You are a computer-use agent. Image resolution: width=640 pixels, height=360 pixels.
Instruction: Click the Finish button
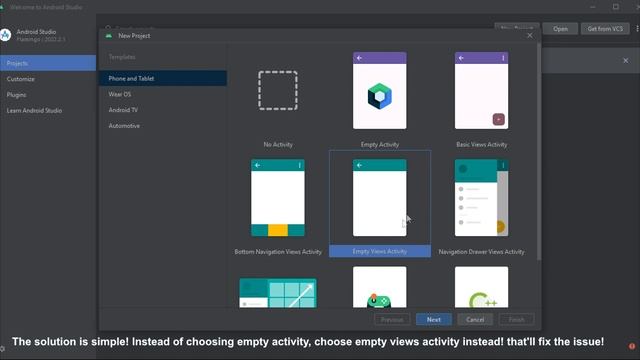coord(517,320)
